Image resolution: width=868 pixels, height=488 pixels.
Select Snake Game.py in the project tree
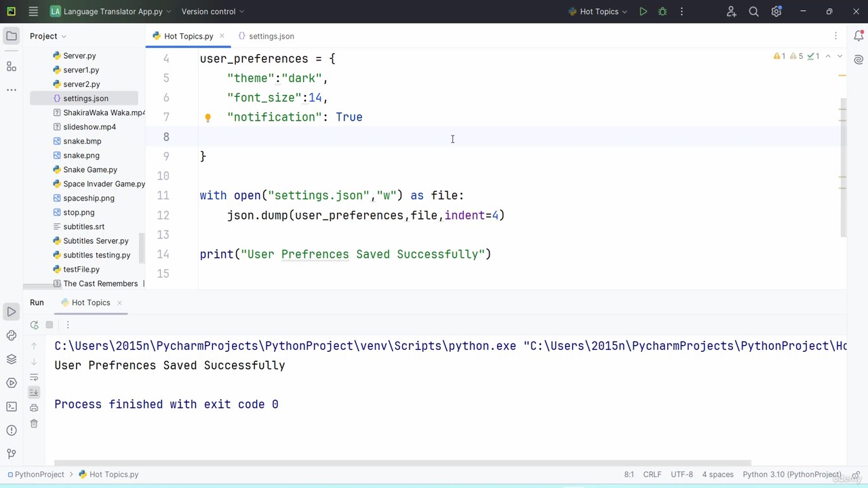90,169
